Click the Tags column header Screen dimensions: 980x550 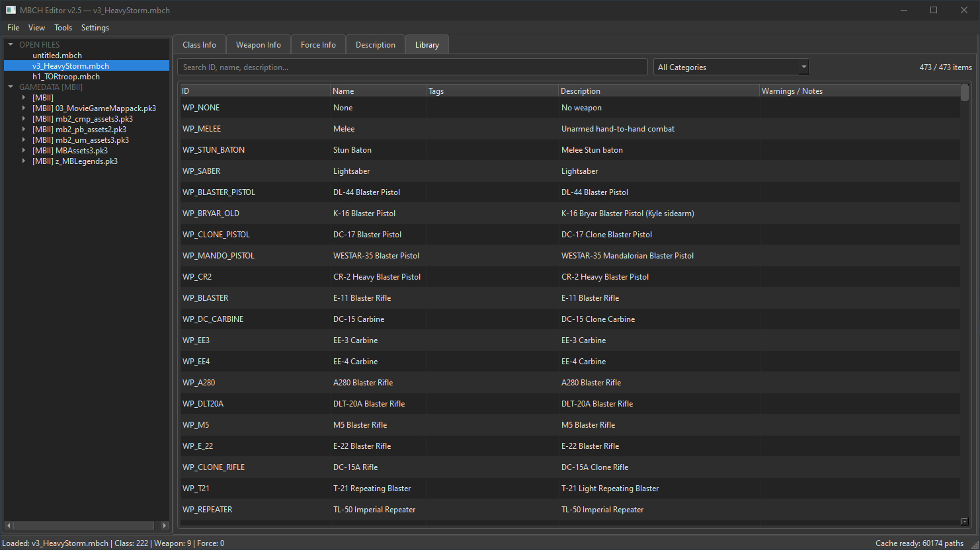click(x=493, y=91)
